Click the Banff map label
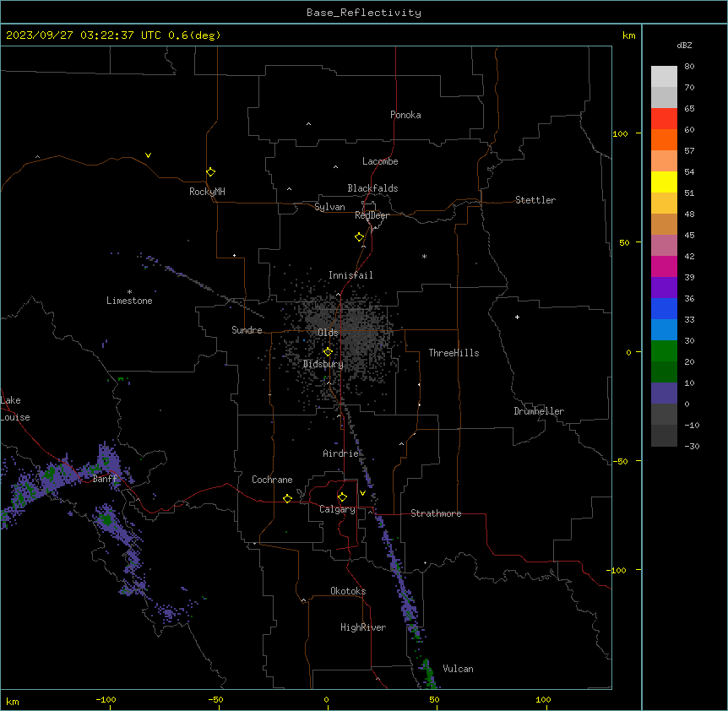Viewport: 728px width, 711px height. [x=106, y=479]
